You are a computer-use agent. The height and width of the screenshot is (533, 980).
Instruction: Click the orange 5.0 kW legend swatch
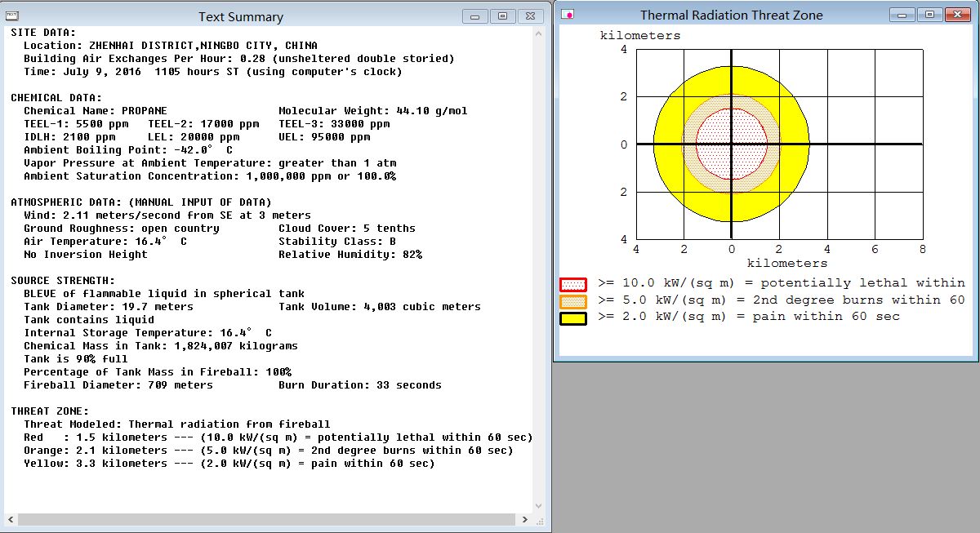click(x=573, y=301)
